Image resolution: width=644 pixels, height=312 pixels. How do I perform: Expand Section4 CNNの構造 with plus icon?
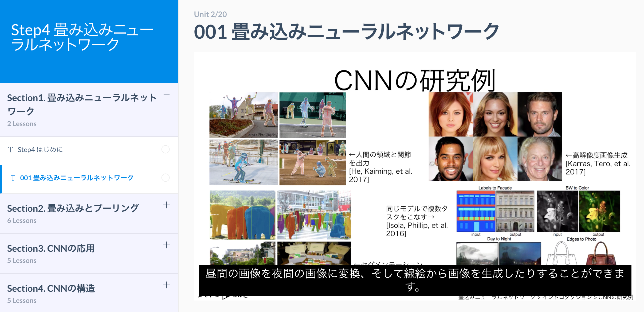(x=166, y=285)
